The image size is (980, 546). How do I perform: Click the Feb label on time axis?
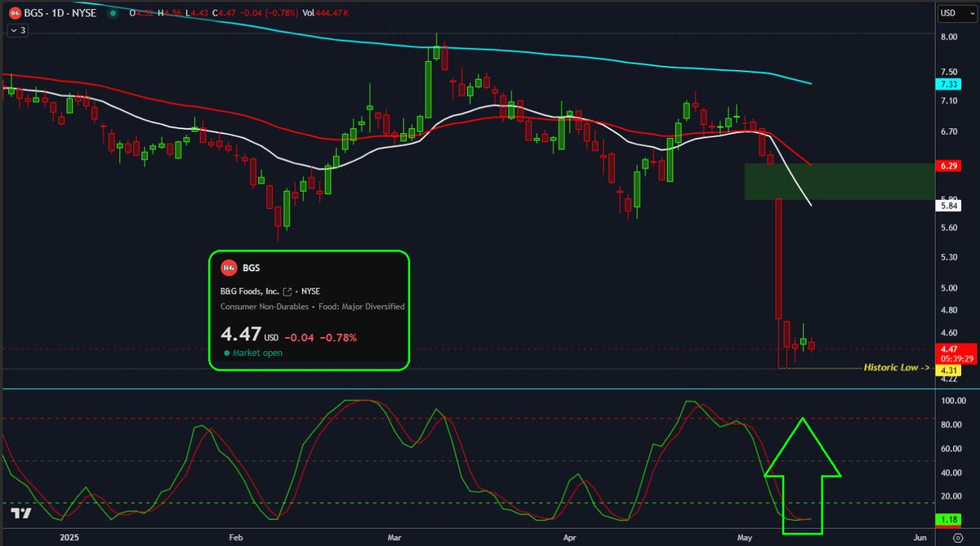[236, 538]
